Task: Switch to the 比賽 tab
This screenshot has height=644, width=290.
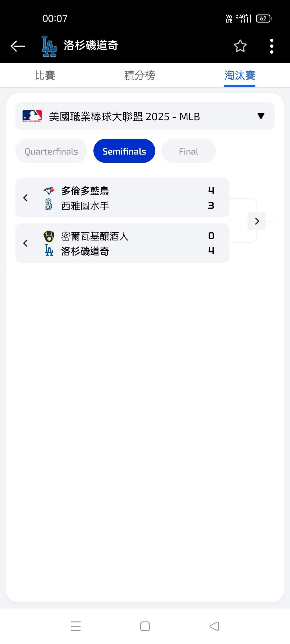Action: click(45, 75)
